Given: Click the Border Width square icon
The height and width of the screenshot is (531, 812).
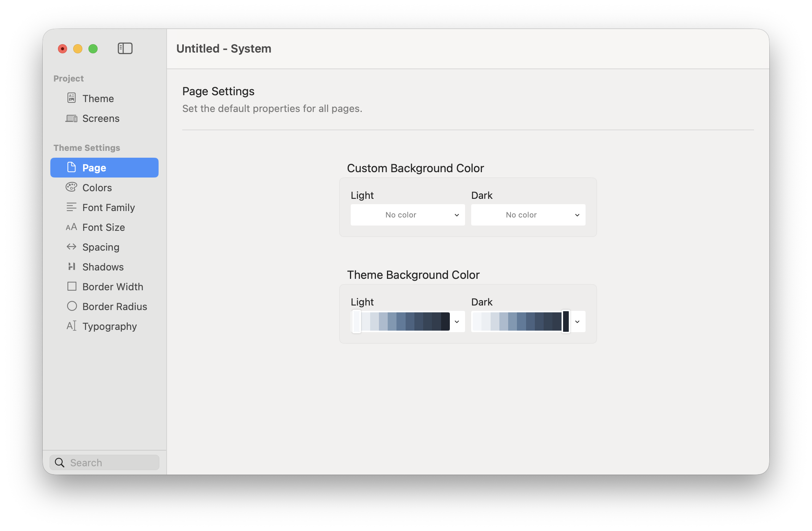Looking at the screenshot, I should point(72,286).
